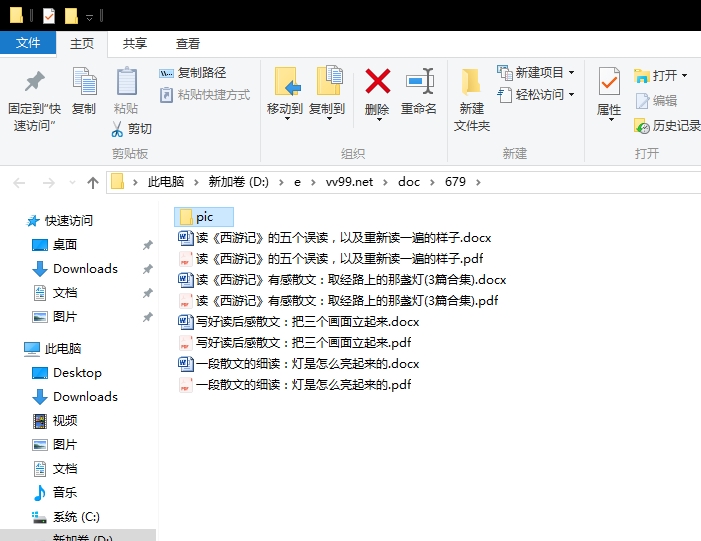Select 读《西游记》的五个误读 docx file
Viewport: 701px width, 541px height.
tap(334, 237)
